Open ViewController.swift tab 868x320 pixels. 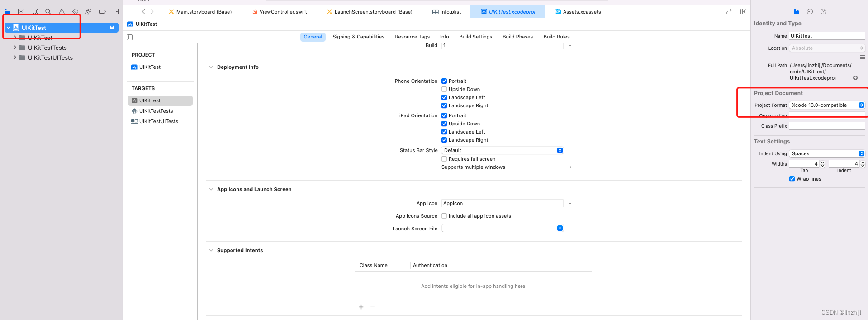pos(280,12)
